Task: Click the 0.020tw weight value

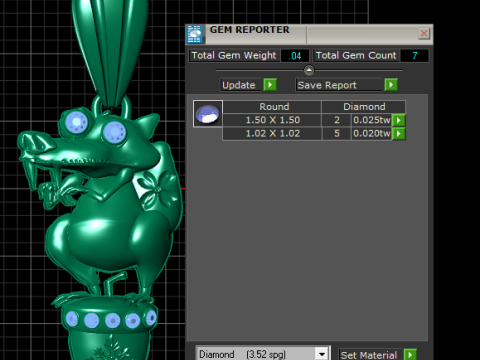Action: click(372, 134)
